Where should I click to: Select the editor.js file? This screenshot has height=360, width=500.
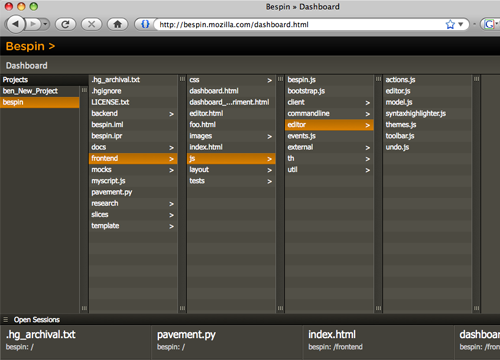pos(427,91)
